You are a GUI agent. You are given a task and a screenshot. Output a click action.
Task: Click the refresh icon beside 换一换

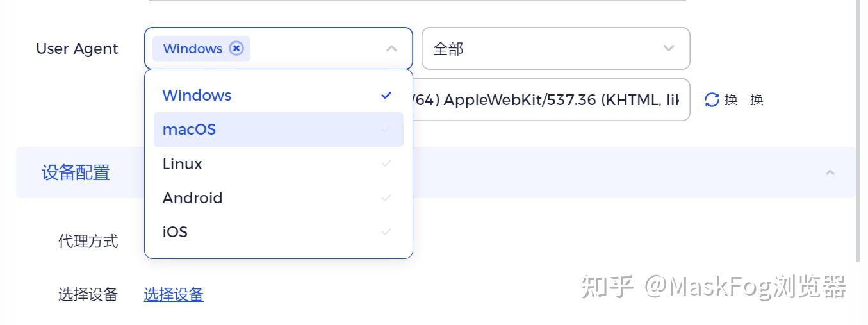(x=712, y=100)
